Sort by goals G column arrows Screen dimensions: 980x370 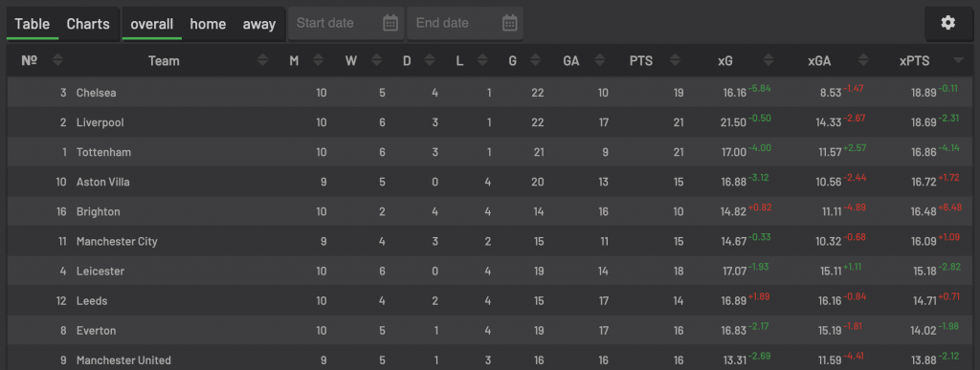tap(535, 60)
